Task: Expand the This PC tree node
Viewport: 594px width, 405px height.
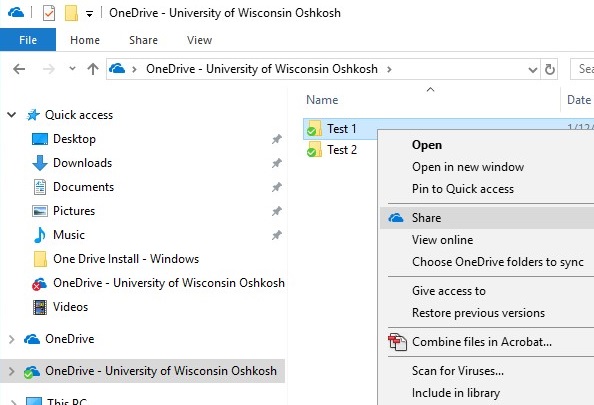Action: pyautogui.click(x=13, y=402)
